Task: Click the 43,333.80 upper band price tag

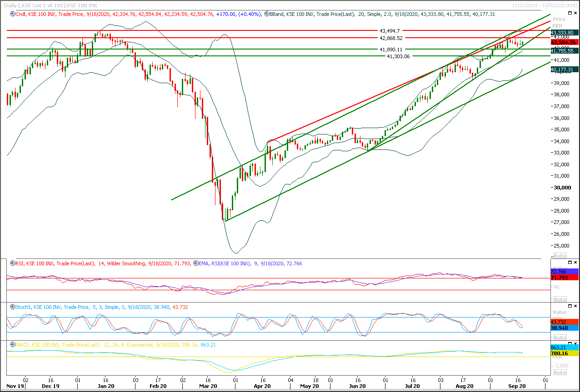Action: click(x=564, y=33)
